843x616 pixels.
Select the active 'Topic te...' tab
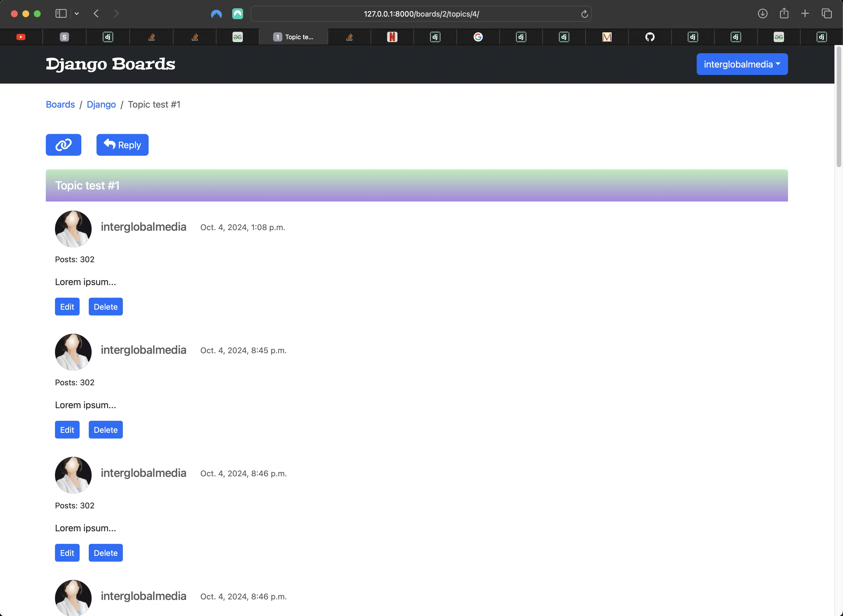294,37
